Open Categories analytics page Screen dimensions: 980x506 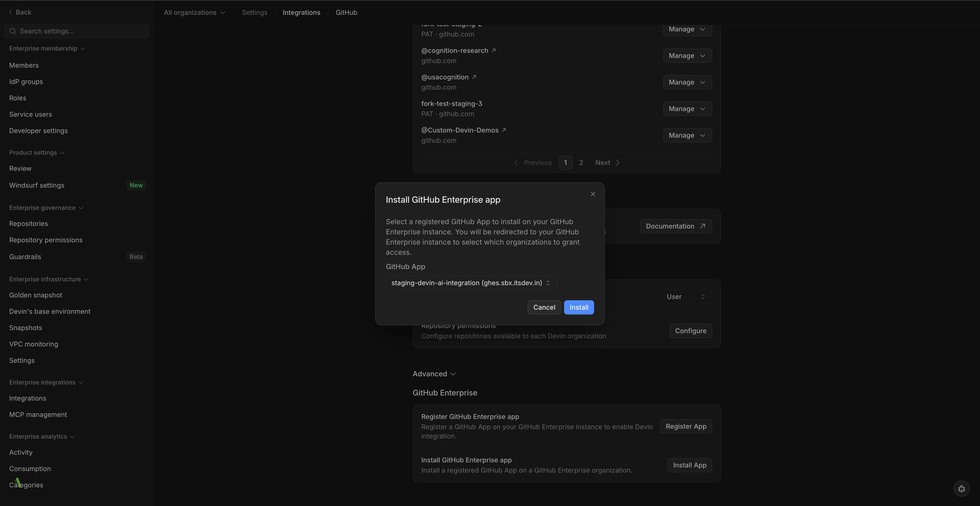coord(26,485)
